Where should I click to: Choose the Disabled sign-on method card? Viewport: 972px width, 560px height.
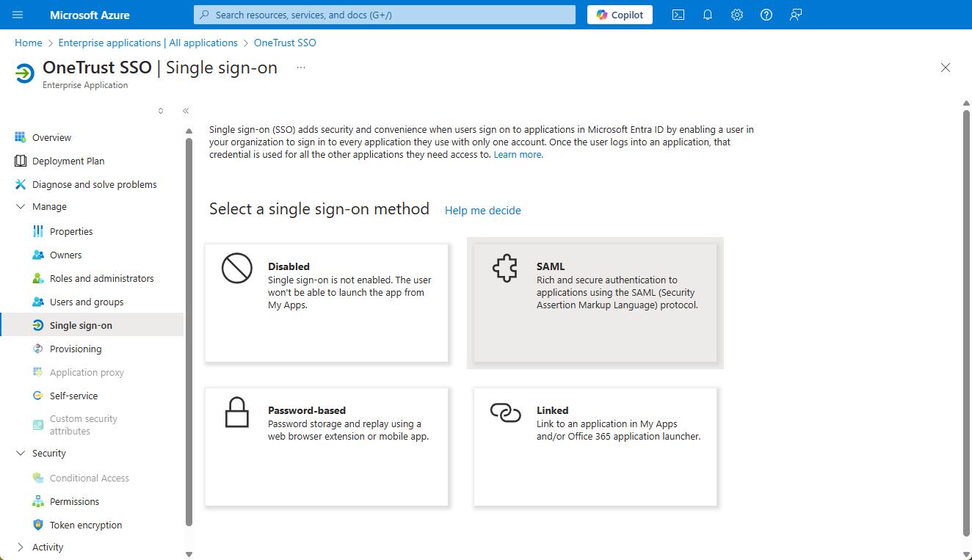[326, 302]
